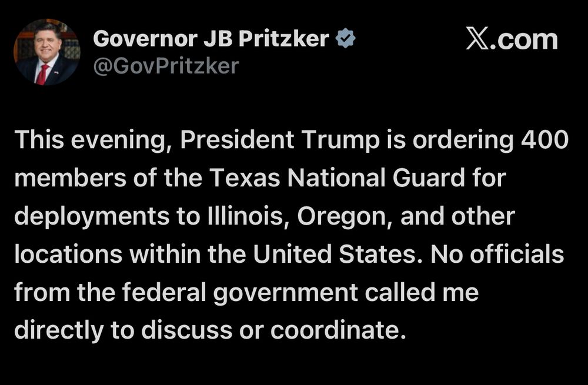Screen dimensions: 588x385
Task: Click the blue verified checkmark badge
Action: (x=345, y=38)
